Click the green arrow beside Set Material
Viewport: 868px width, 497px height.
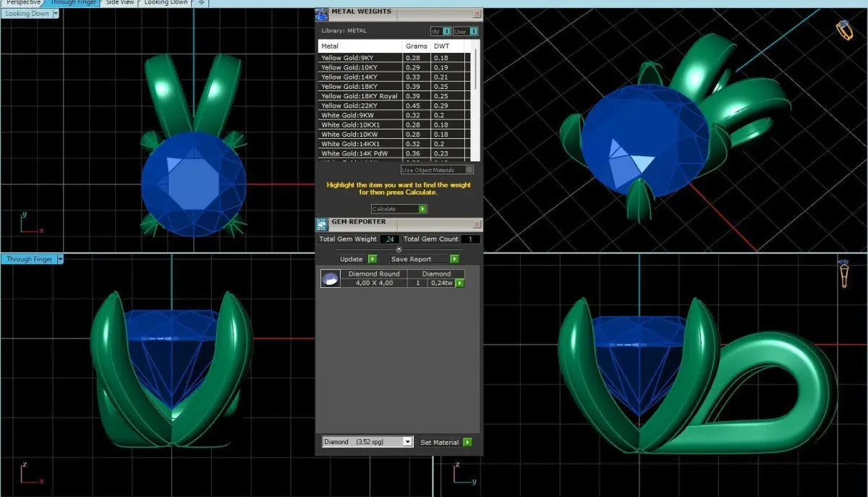(x=468, y=442)
